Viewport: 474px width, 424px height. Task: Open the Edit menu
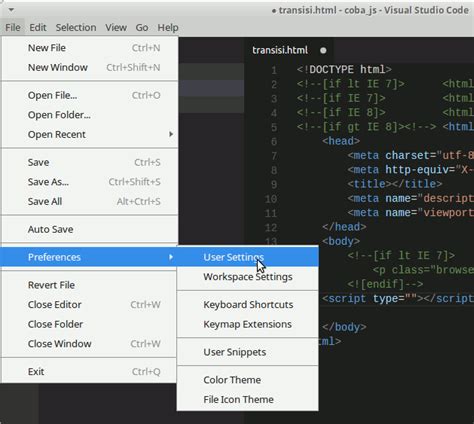(x=38, y=27)
